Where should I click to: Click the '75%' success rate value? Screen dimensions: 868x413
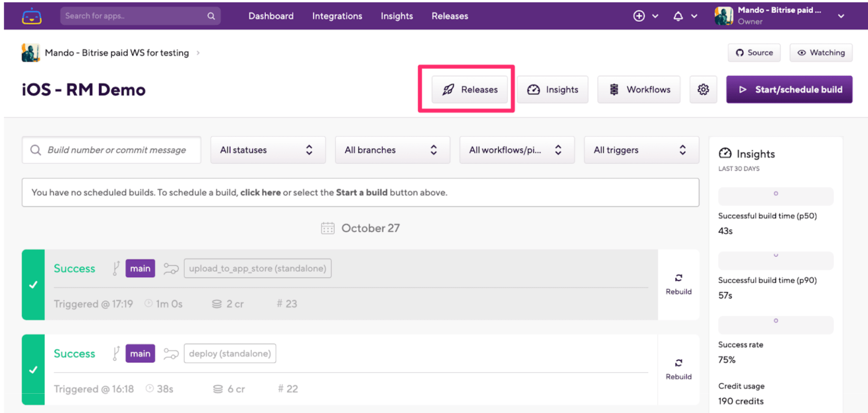pos(727,360)
